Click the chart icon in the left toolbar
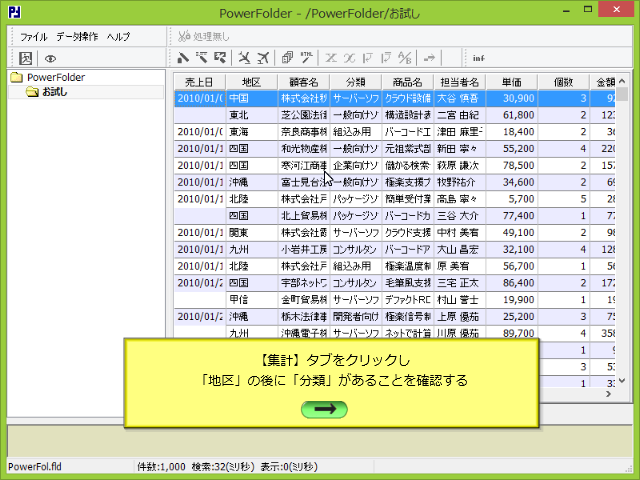Screen dimensions: 640x480 click(25, 58)
